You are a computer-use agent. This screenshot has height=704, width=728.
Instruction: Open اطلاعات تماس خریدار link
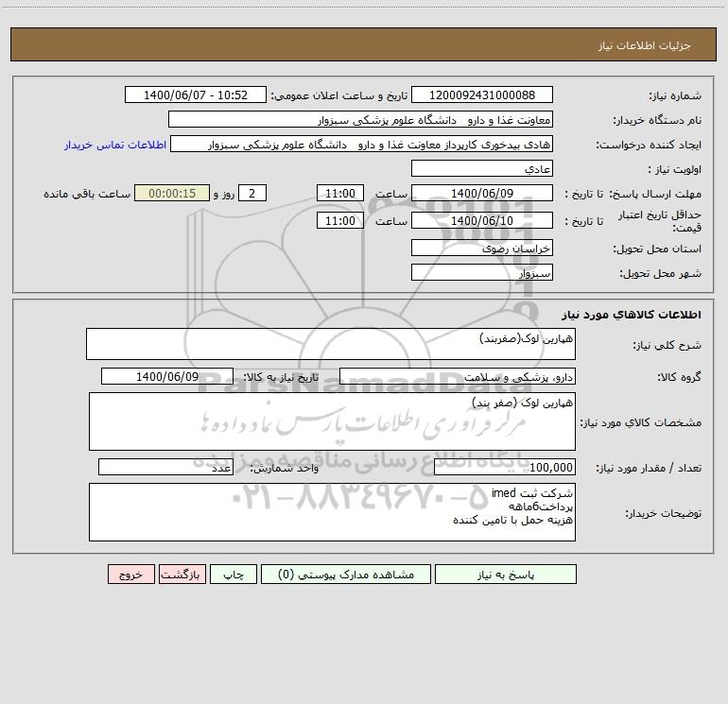click(x=115, y=145)
